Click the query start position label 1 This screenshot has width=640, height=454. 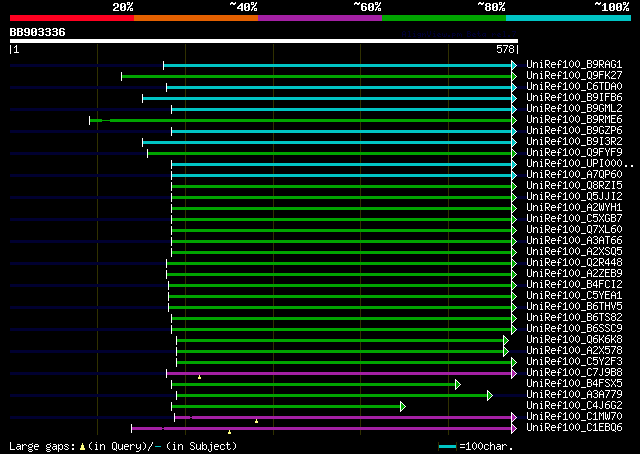point(16,49)
